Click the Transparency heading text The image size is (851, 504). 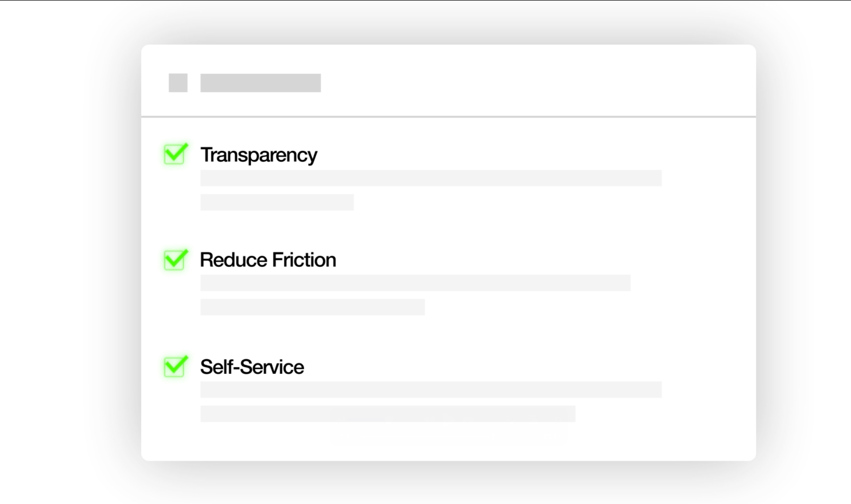259,155
